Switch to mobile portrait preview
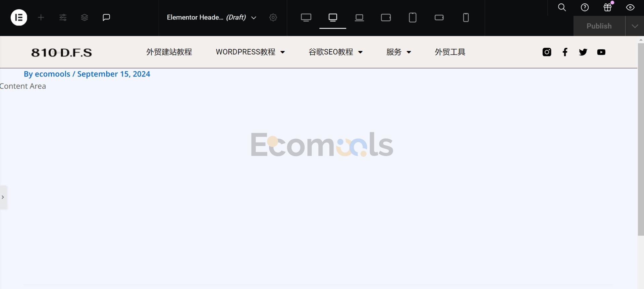This screenshot has width=644, height=289. (x=466, y=17)
